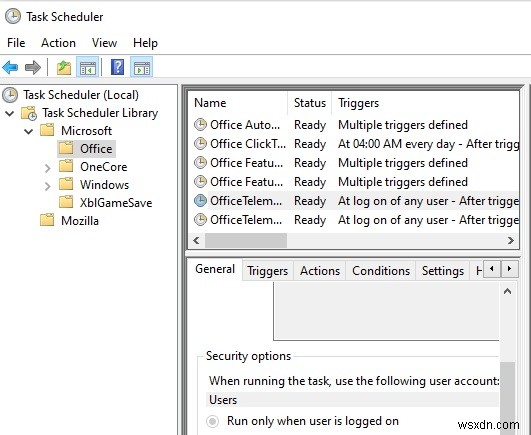531x435 pixels.
Task: Expand the Windows tree node
Action: (x=48, y=186)
